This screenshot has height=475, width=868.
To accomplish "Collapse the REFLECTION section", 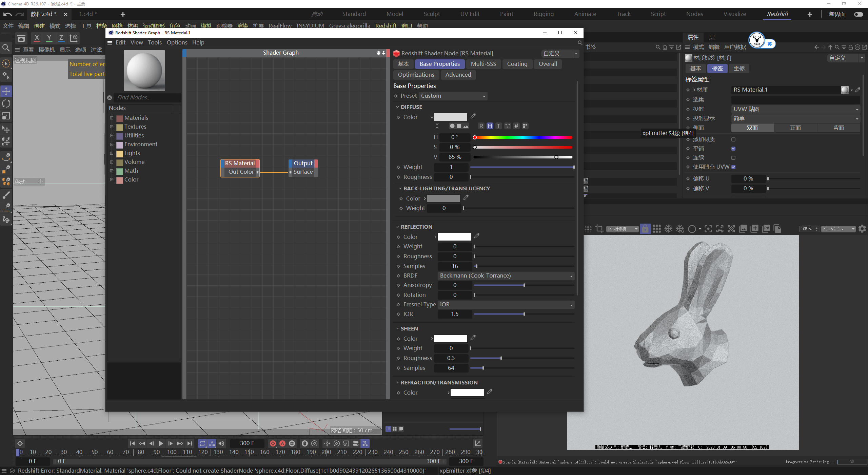I will 398,227.
